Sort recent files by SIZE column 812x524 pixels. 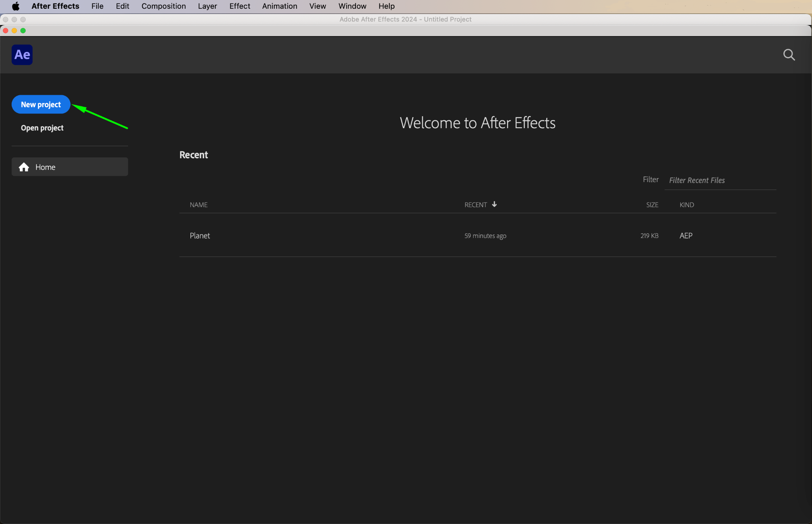(x=652, y=205)
